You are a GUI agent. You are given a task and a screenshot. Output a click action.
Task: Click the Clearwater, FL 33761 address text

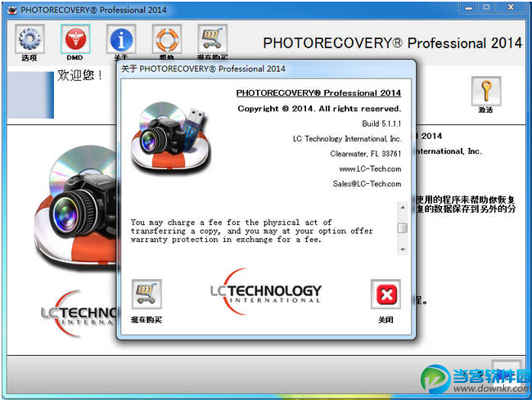coord(366,154)
